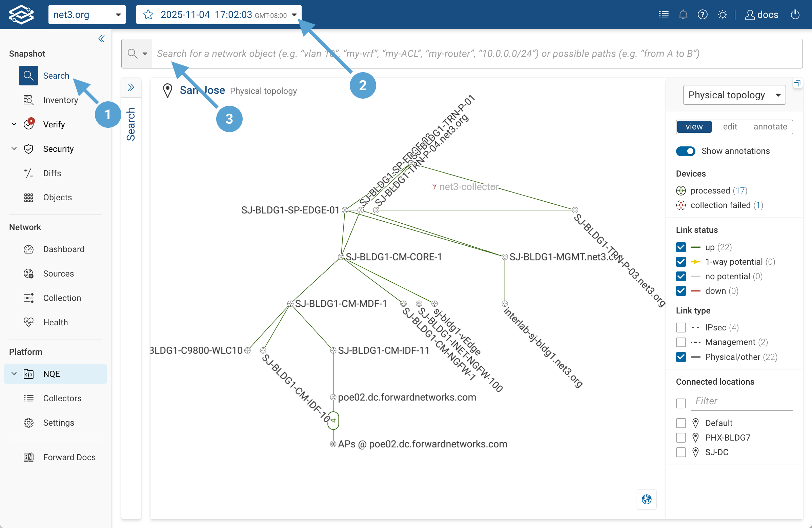Open the Physical topology view dropdown

[734, 95]
